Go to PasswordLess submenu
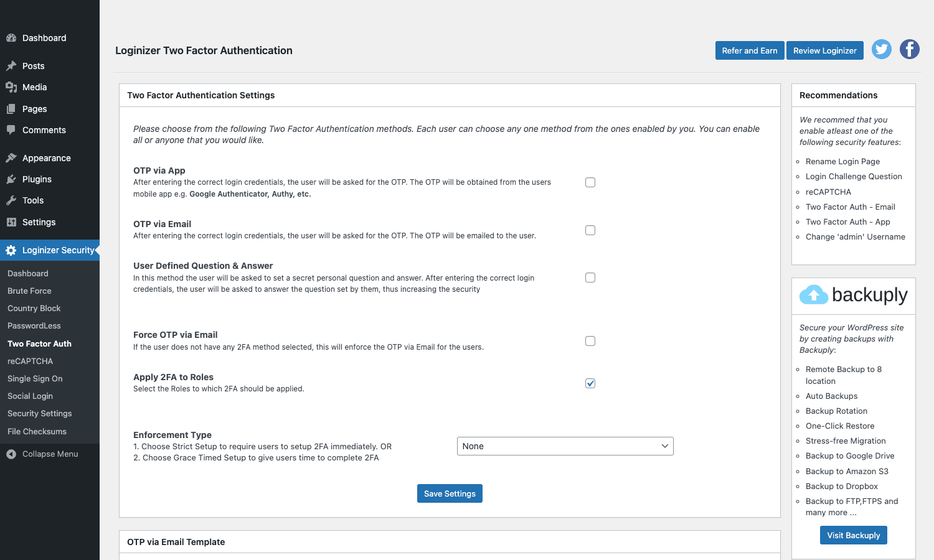Screen dimensions: 934x560 34,325
